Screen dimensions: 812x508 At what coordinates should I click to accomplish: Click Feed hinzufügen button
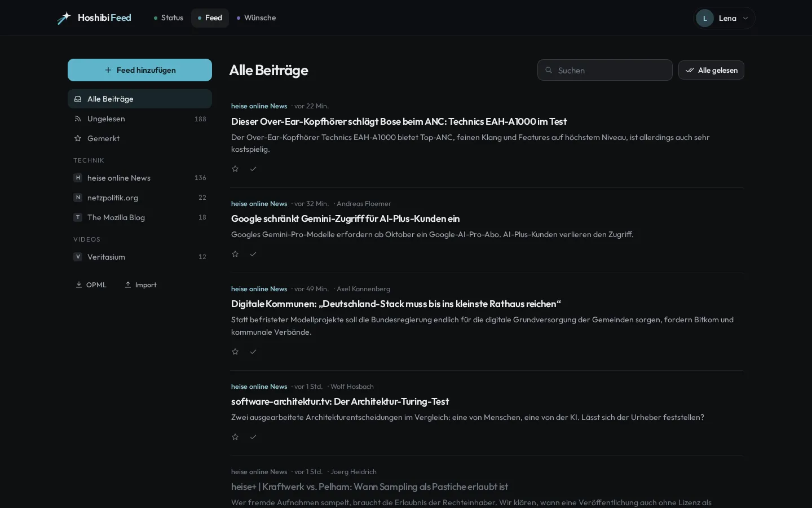point(140,70)
